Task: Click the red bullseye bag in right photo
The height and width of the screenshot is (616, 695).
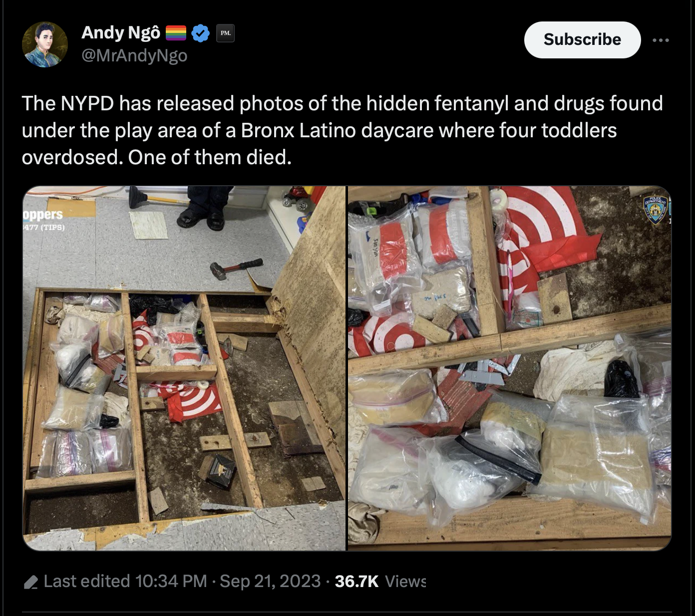Action: (539, 235)
